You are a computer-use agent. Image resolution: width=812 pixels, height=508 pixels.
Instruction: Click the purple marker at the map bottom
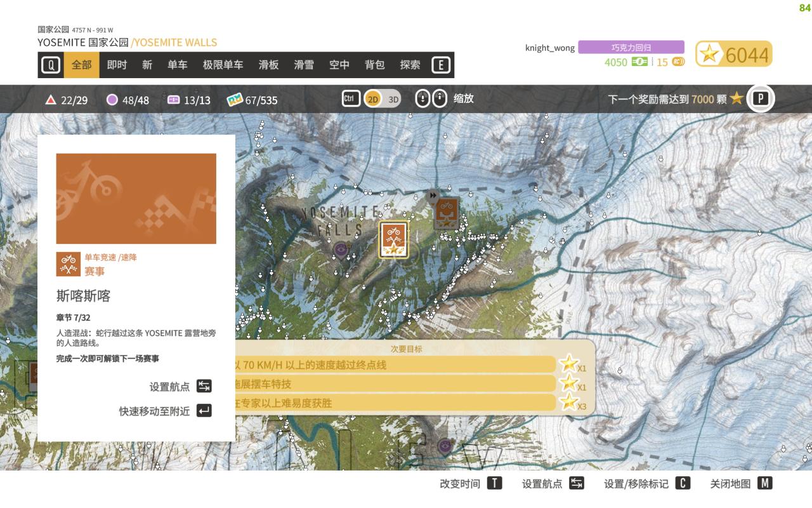[x=445, y=446]
